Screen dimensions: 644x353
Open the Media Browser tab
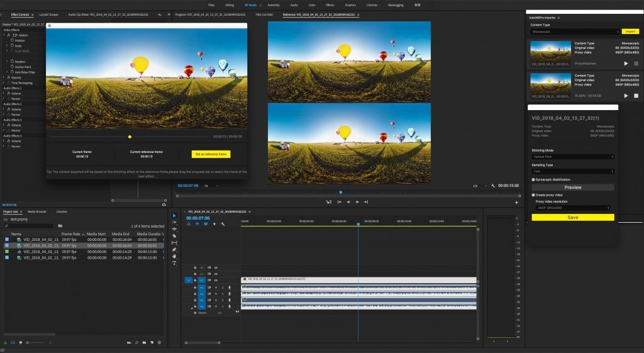tap(36, 211)
